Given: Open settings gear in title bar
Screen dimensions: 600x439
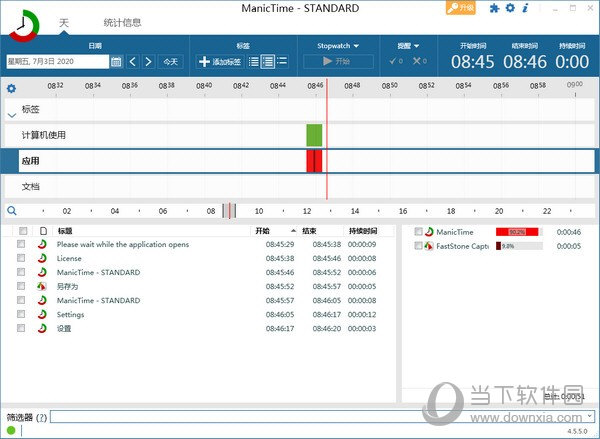Looking at the screenshot, I should pos(510,8).
